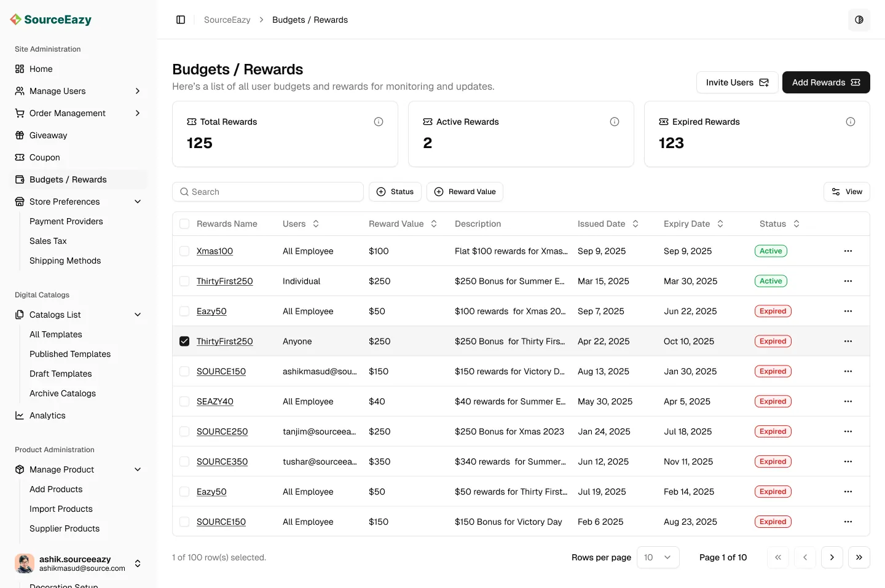Click SourceEazy breadcrumb link

click(227, 20)
